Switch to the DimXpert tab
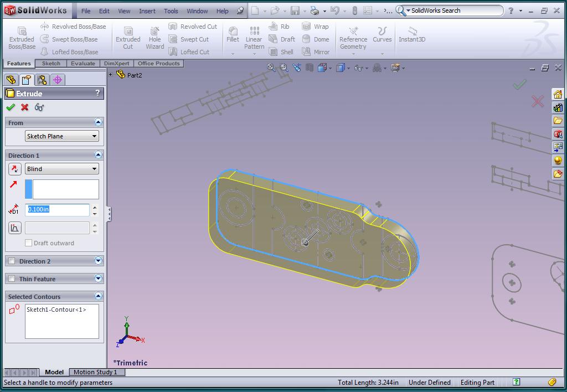This screenshot has height=392, width=567. point(116,63)
